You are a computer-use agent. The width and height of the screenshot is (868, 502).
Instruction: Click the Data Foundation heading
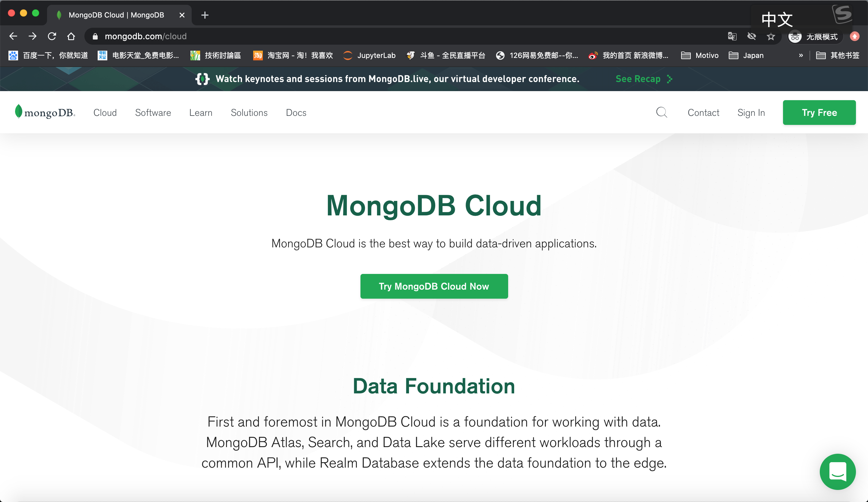(x=434, y=386)
